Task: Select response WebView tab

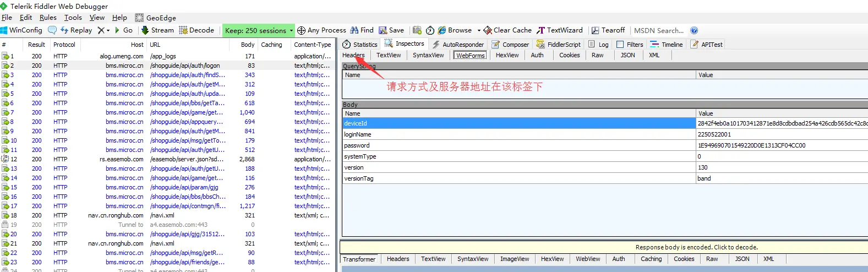Action: pos(588,259)
